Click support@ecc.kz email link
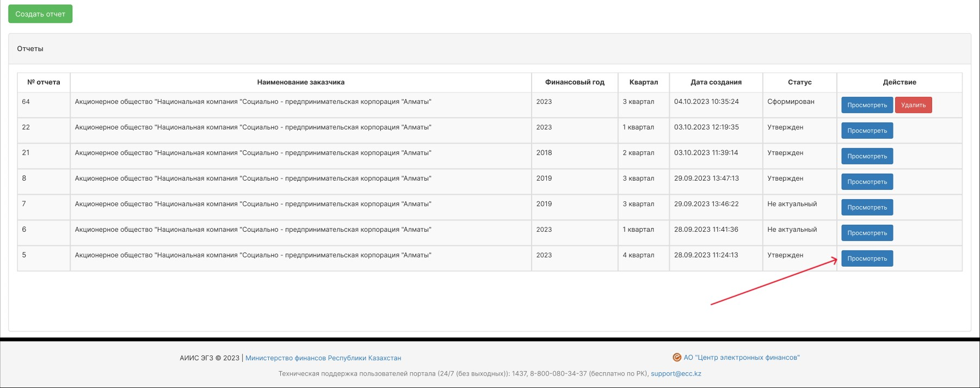The height and width of the screenshot is (388, 980). click(676, 374)
